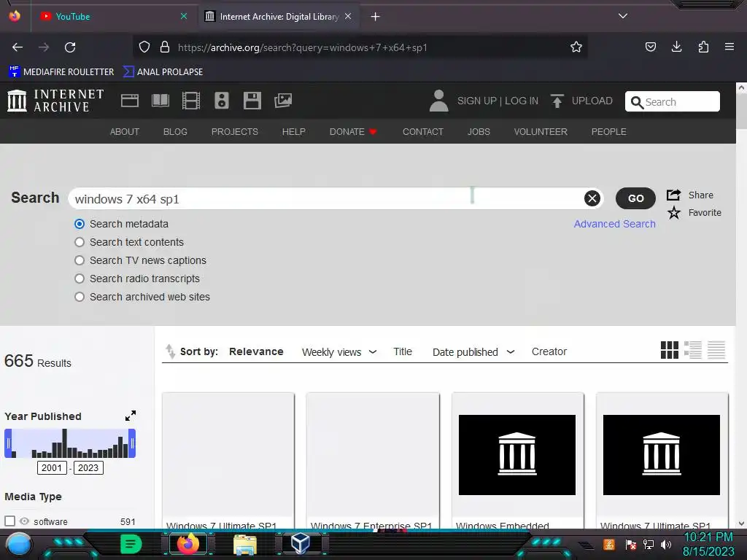Select Search text contents option

80,242
